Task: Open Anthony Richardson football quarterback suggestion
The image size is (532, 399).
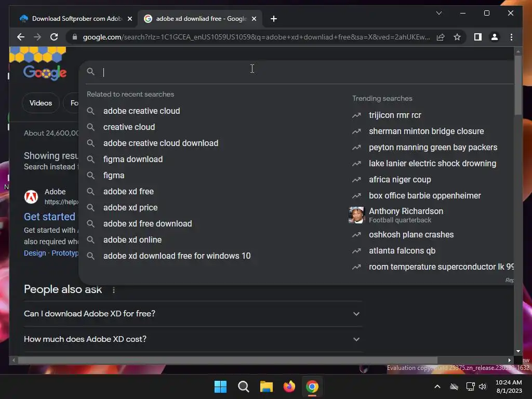Action: click(406, 215)
